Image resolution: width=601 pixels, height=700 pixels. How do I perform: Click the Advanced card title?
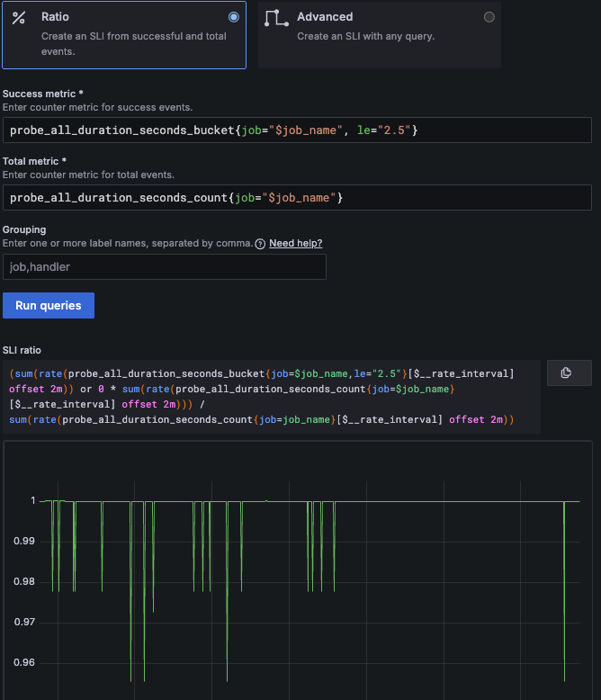coord(325,17)
